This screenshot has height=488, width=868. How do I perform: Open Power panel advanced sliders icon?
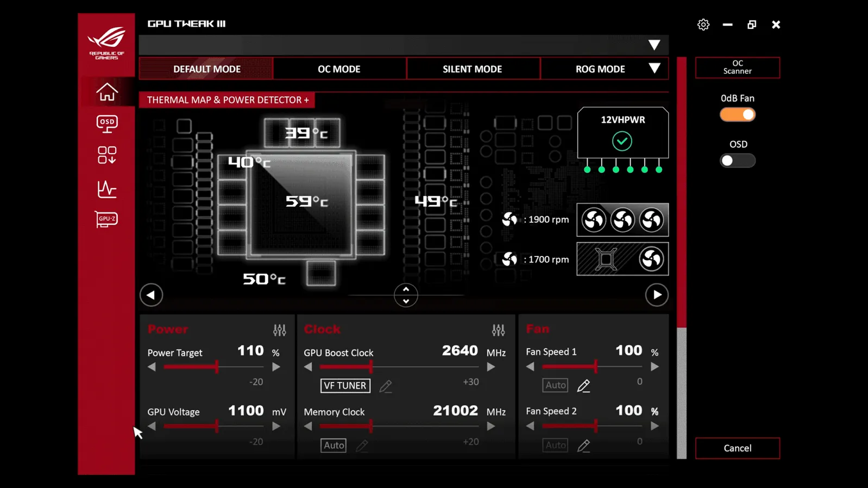click(279, 330)
